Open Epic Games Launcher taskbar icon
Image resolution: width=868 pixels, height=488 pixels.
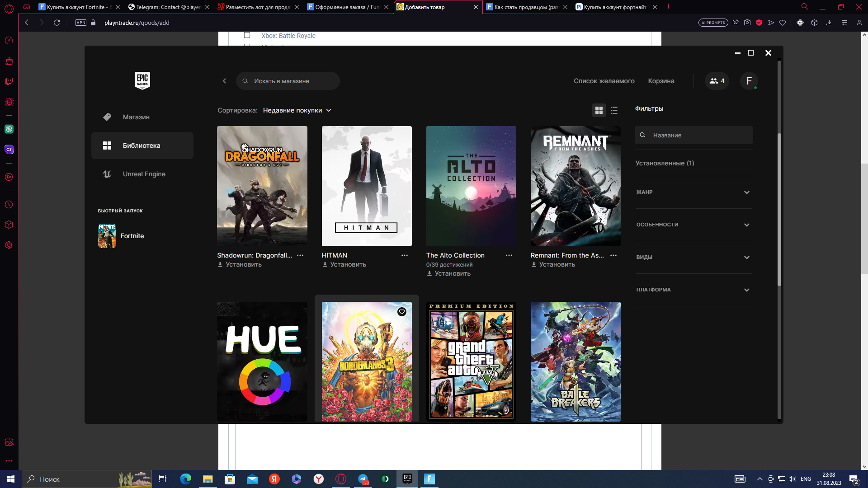(407, 479)
